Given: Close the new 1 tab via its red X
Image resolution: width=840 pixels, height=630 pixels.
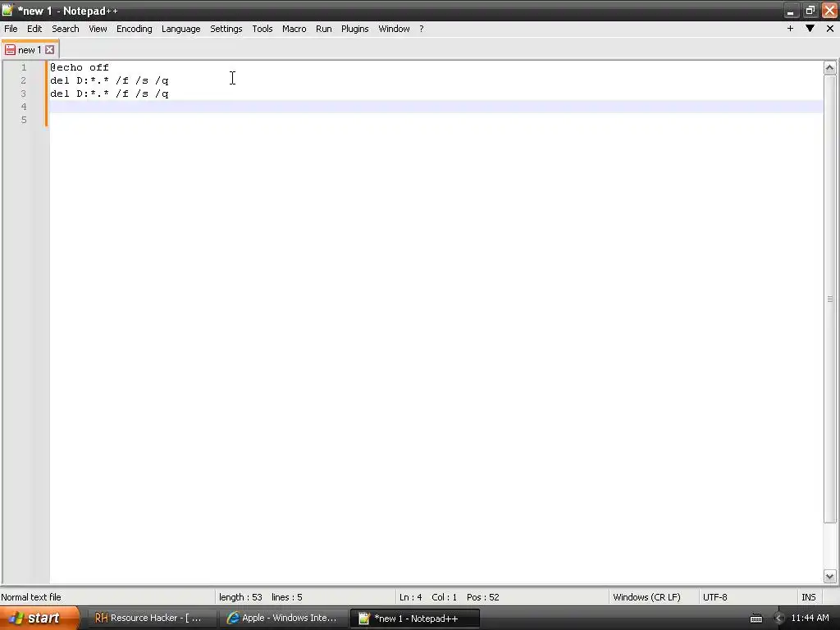Looking at the screenshot, I should point(49,50).
